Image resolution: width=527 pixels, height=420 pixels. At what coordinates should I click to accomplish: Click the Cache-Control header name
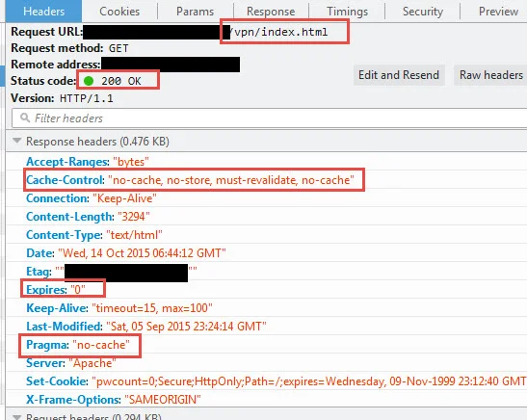pyautogui.click(x=66, y=180)
